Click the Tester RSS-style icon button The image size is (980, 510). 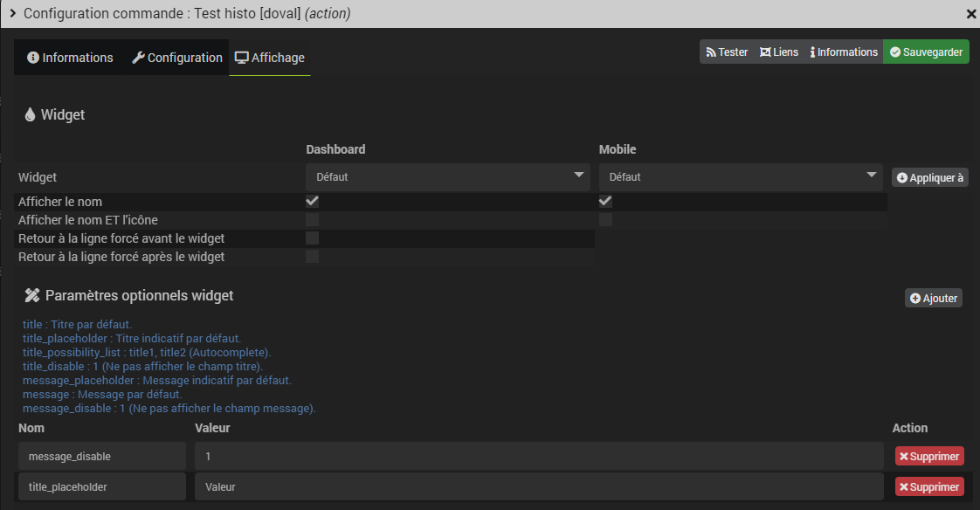[726, 52]
